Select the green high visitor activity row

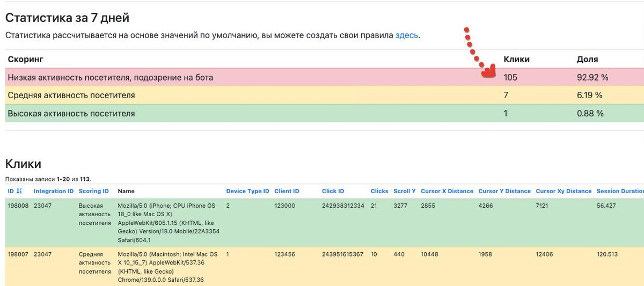pyautogui.click(x=325, y=113)
